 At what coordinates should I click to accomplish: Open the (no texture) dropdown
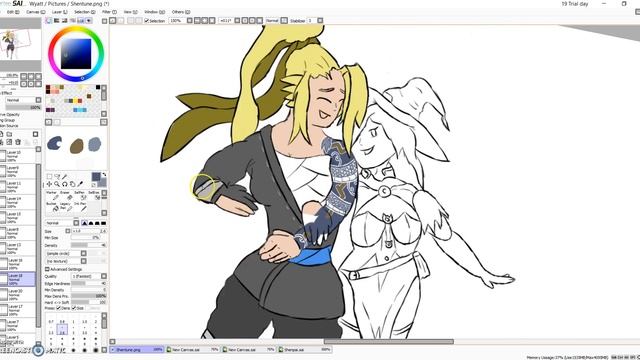pyautogui.click(x=66, y=261)
